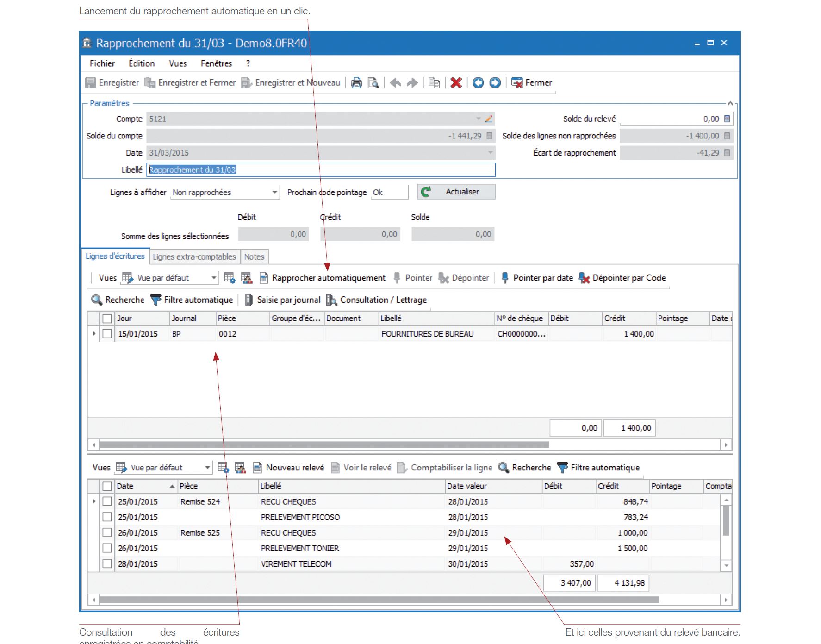821x644 pixels.
Task: Check the FOURNITURES DE BUREAU row checkbox
Action: coord(107,334)
